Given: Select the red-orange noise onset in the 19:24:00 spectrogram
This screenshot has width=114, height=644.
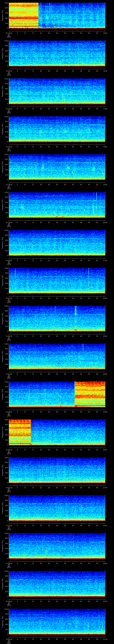Looking at the screenshot, I should pos(90,394).
